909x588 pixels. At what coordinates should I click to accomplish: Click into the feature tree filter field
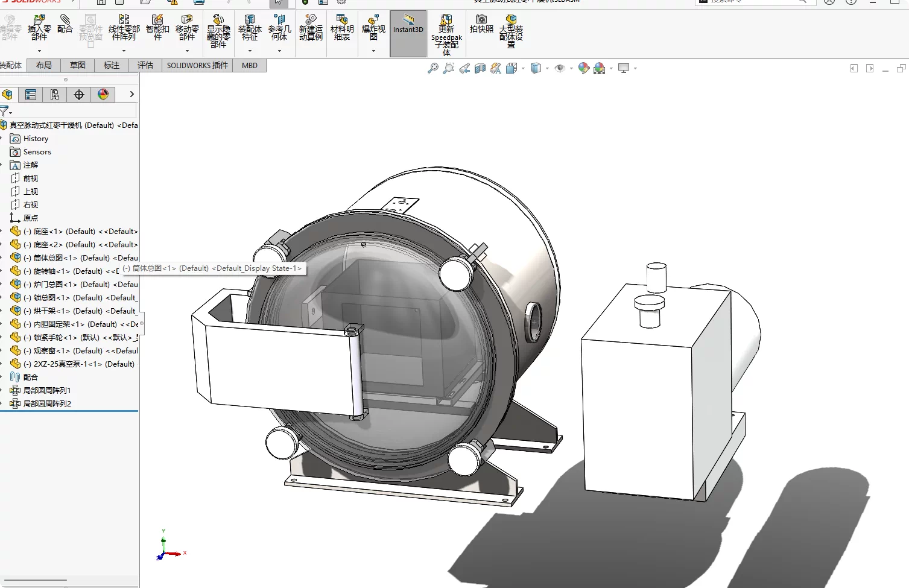pyautogui.click(x=74, y=111)
